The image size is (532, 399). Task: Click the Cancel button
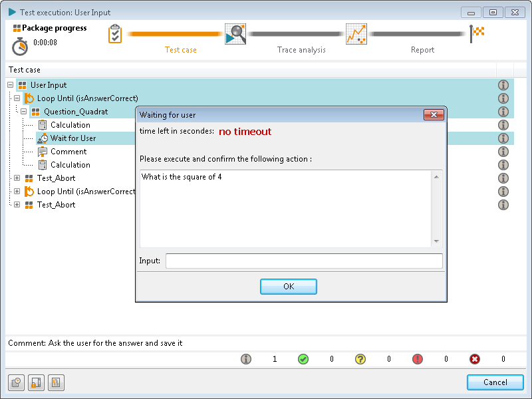coord(495,382)
